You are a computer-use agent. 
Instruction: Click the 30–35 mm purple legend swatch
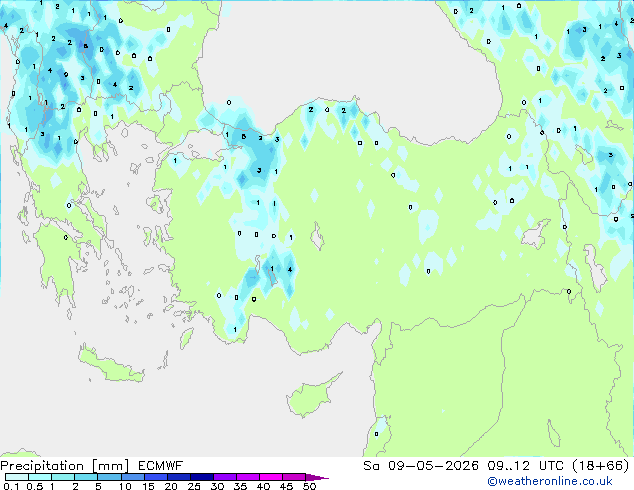225,477
